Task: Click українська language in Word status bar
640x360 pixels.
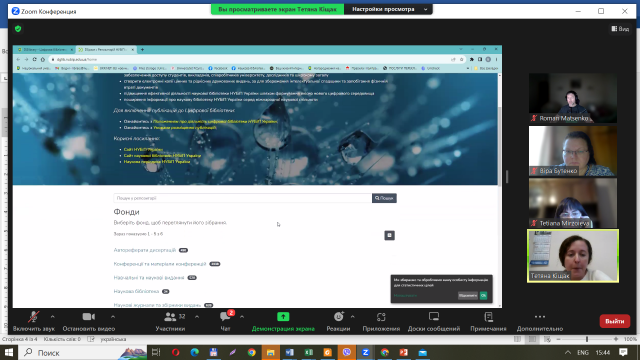Action: 113,339
